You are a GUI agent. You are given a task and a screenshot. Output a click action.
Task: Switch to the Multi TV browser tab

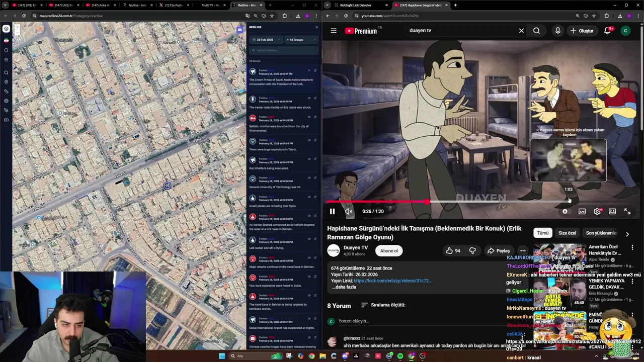tap(210, 5)
